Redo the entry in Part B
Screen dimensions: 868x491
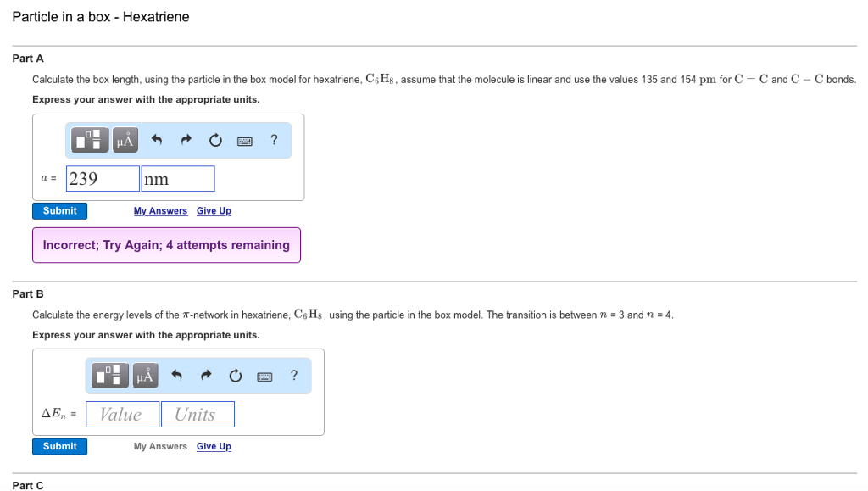click(204, 376)
